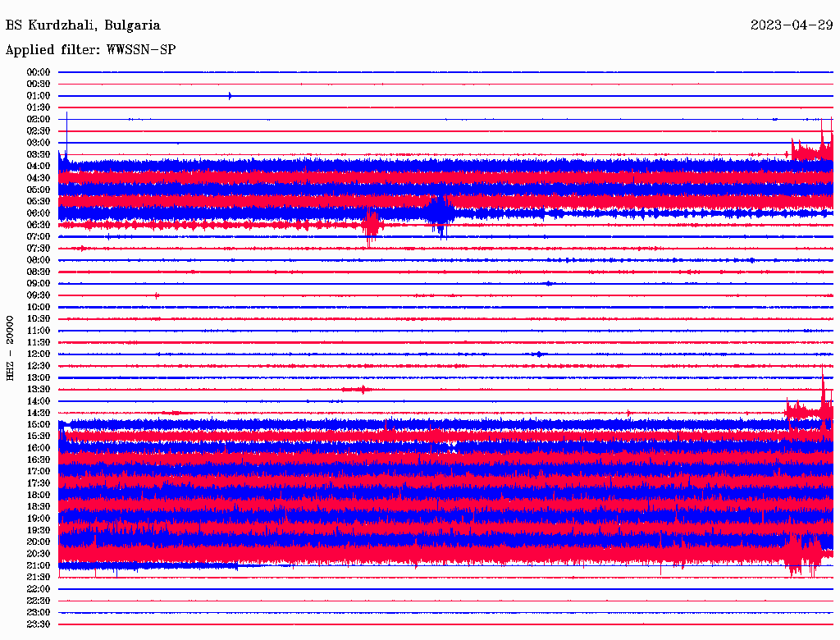Image resolution: width=840 pixels, height=640 pixels.
Task: Select the 19:30 time label
Action: (39, 530)
